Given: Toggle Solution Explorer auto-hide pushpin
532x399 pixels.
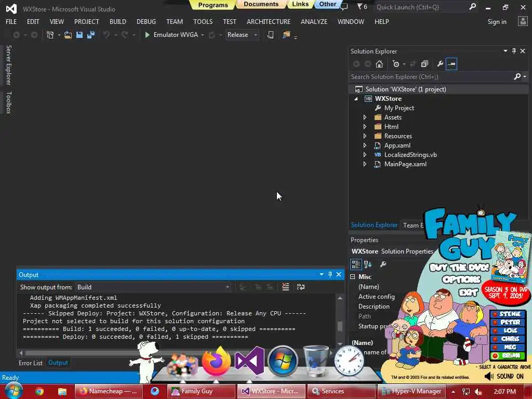Looking at the screenshot, I should point(514,51).
